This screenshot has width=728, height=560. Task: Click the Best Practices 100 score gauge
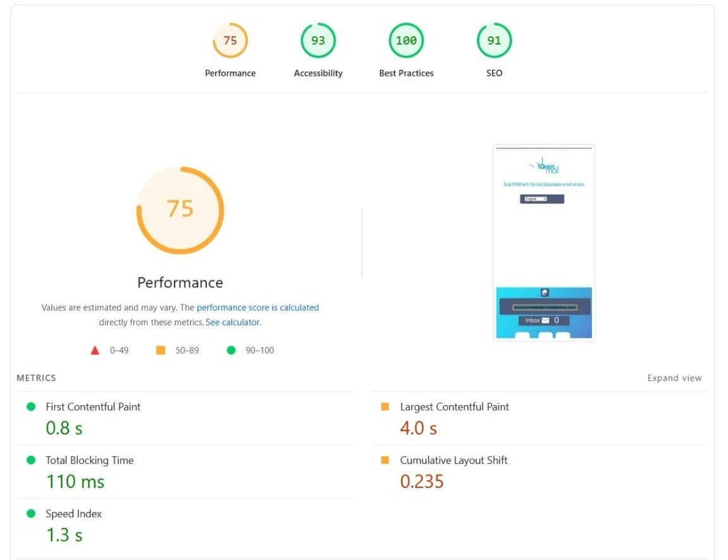point(405,40)
